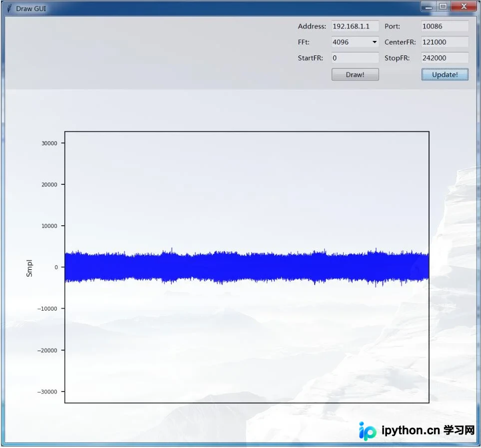Focus the Address input field
This screenshot has height=448, width=481.
click(x=355, y=26)
